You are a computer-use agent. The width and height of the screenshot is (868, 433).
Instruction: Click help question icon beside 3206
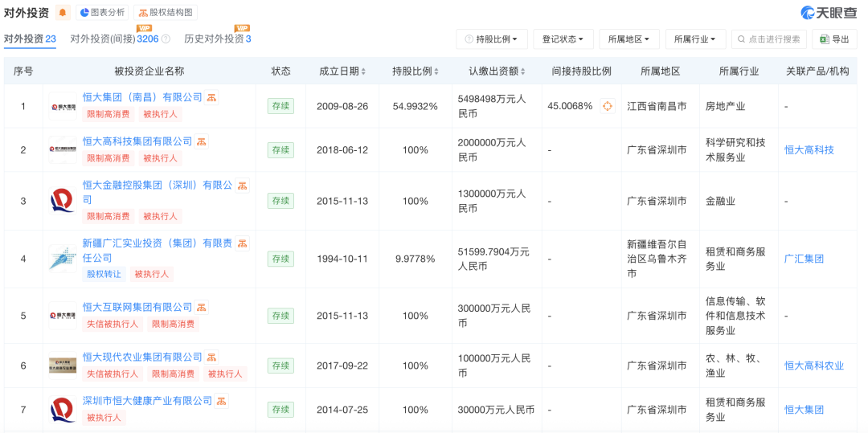[166, 39]
